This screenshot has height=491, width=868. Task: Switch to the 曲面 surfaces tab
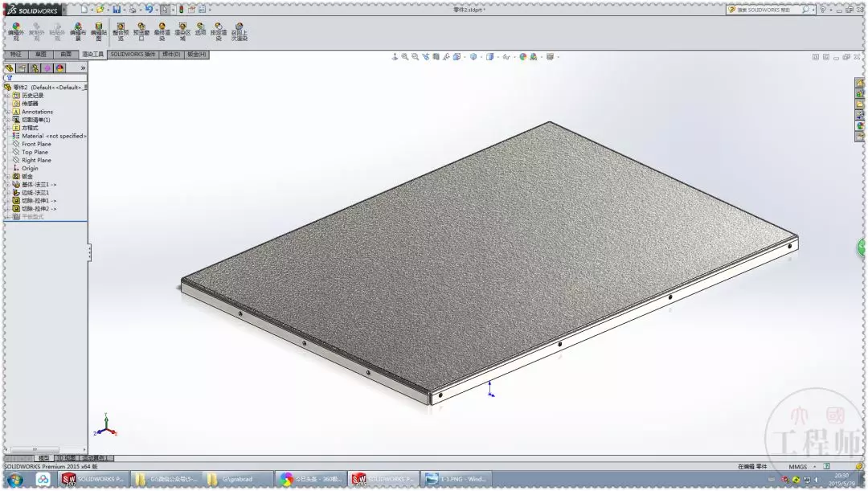pyautogui.click(x=66, y=55)
